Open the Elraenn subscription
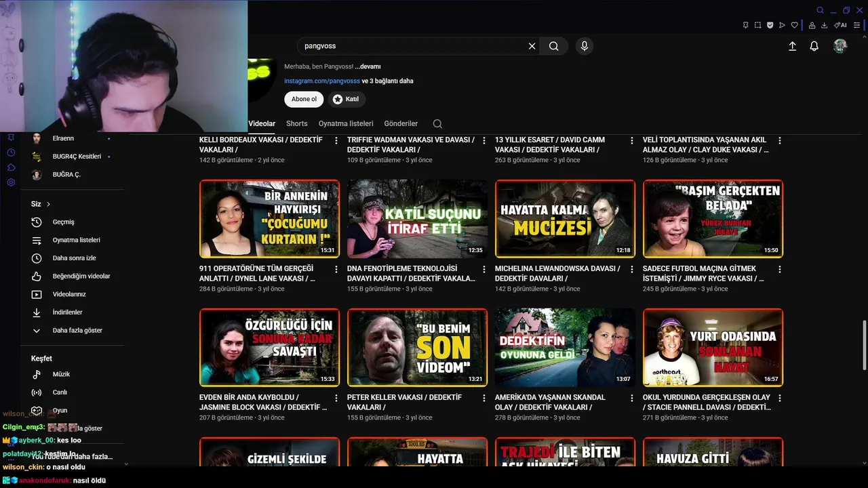Viewport: 868px width, 488px height. [63, 138]
